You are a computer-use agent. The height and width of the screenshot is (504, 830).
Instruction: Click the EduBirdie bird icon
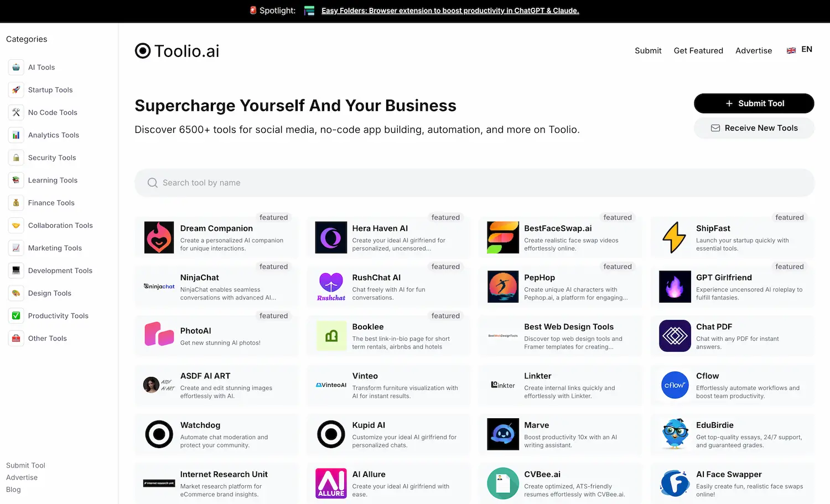(x=675, y=434)
